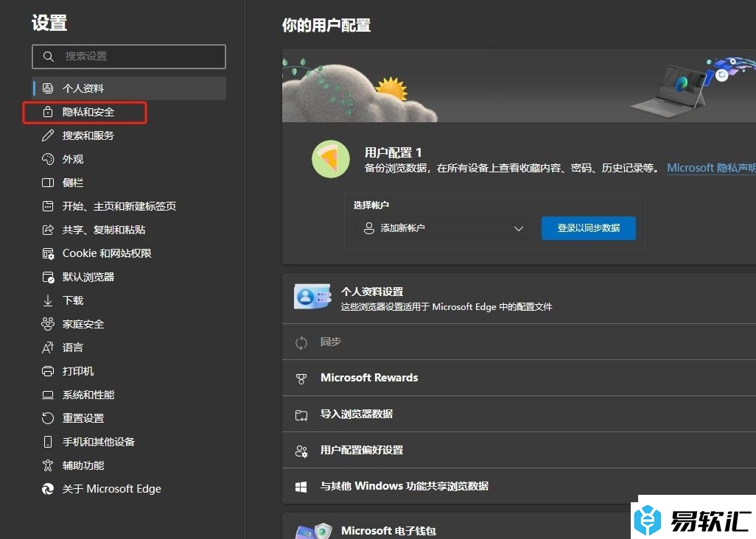The width and height of the screenshot is (756, 539).
Task: Open the 个人资料 settings section
Action: click(x=129, y=88)
